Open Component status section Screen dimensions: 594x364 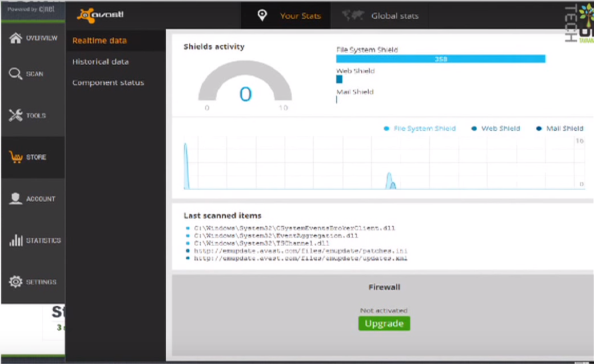(x=108, y=83)
